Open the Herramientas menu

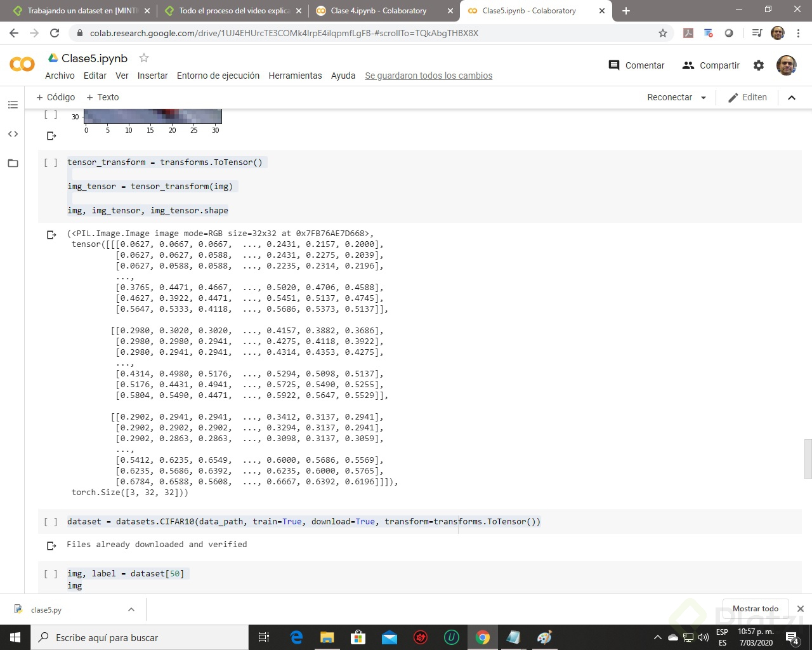[295, 76]
